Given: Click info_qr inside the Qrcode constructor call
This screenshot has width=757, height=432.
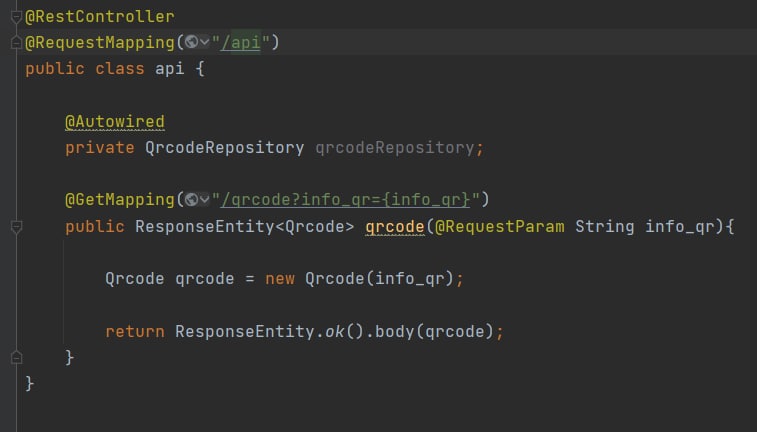Looking at the screenshot, I should (x=409, y=279).
